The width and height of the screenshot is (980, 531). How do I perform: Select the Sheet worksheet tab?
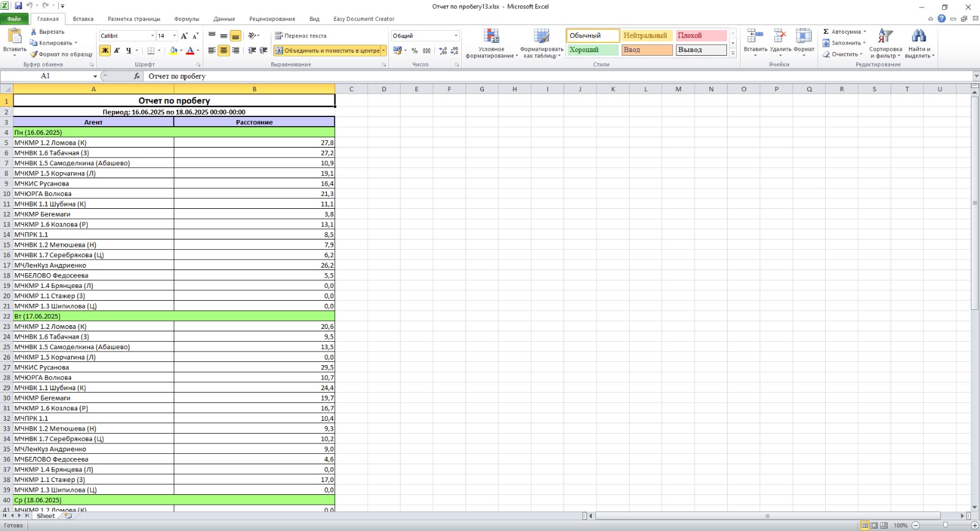tap(45, 516)
